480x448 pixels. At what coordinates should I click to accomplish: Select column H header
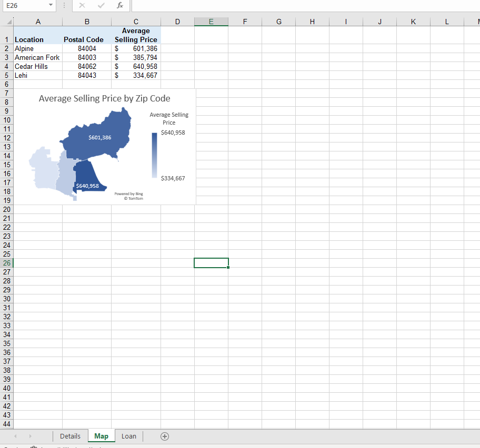tap(312, 22)
